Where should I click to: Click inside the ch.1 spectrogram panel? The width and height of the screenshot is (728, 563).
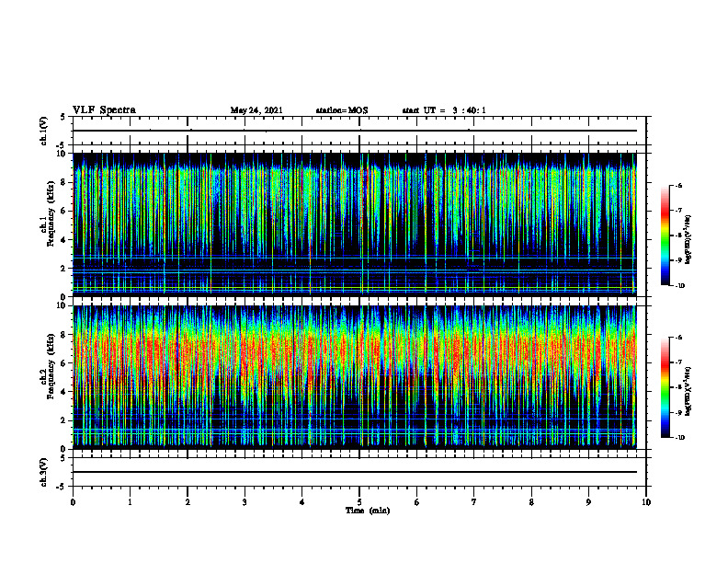(355, 224)
